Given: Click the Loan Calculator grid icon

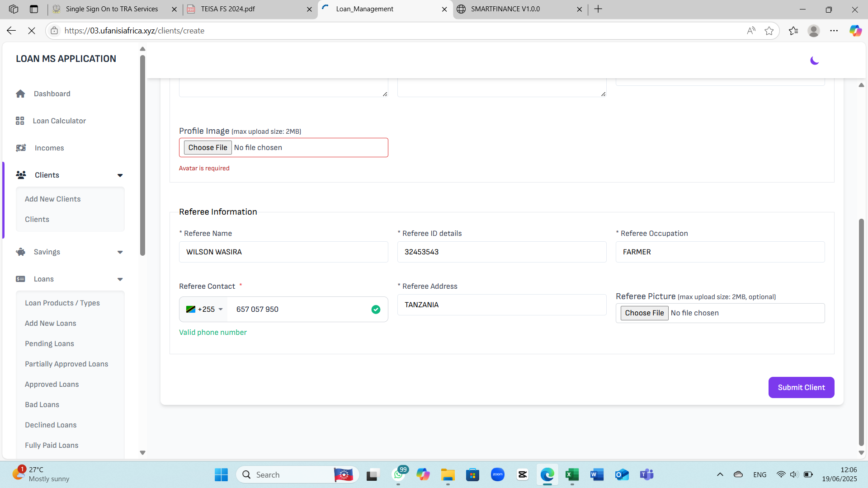Looking at the screenshot, I should point(20,121).
